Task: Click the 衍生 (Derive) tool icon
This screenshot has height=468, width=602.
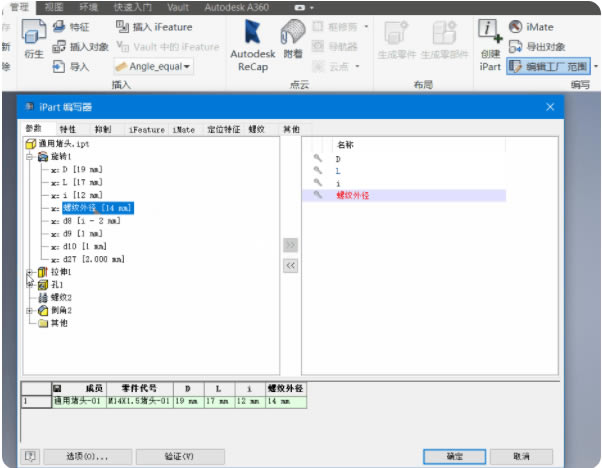Action: [34, 31]
